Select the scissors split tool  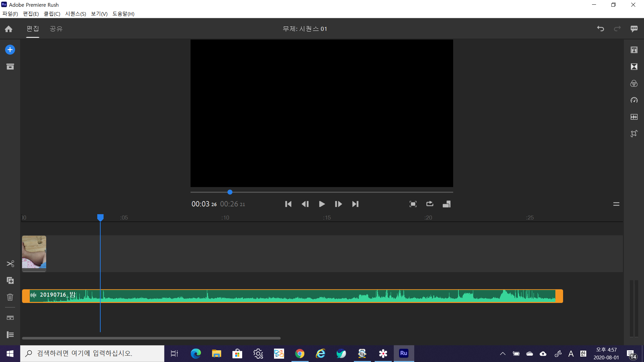[x=10, y=264]
